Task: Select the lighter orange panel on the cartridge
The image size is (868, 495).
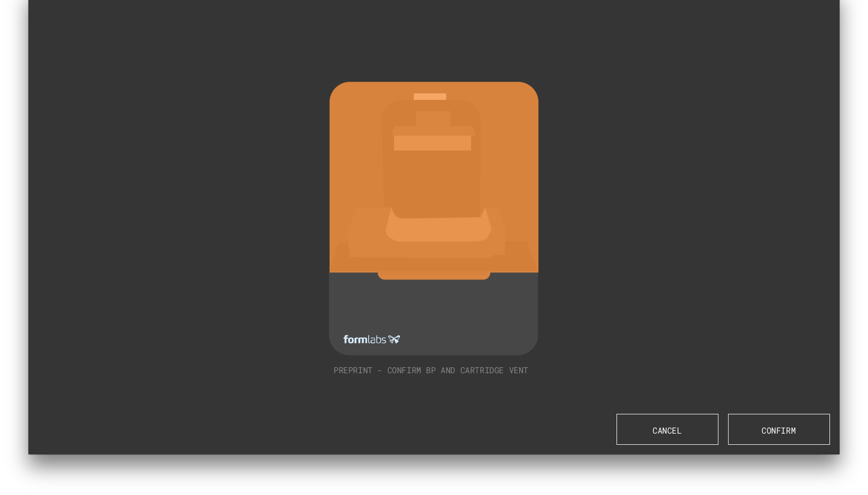Action: pos(433,144)
